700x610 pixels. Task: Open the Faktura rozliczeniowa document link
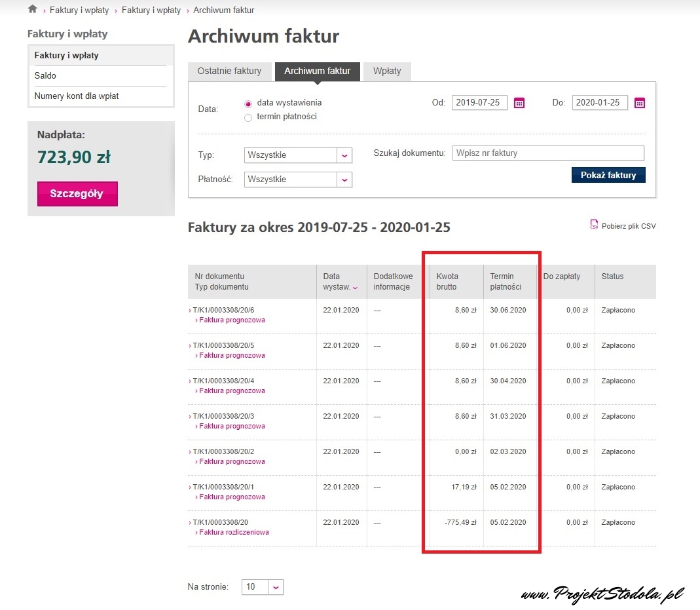[x=234, y=532]
